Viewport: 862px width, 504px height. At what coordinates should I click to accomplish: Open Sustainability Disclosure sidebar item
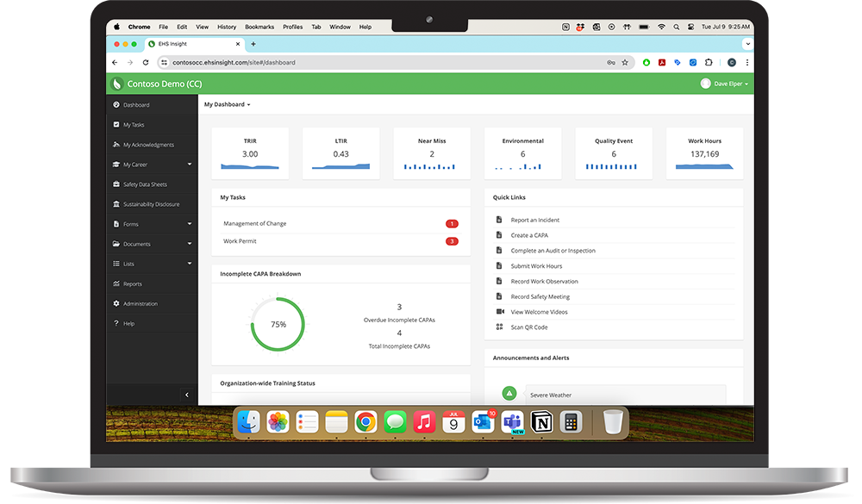coord(152,204)
